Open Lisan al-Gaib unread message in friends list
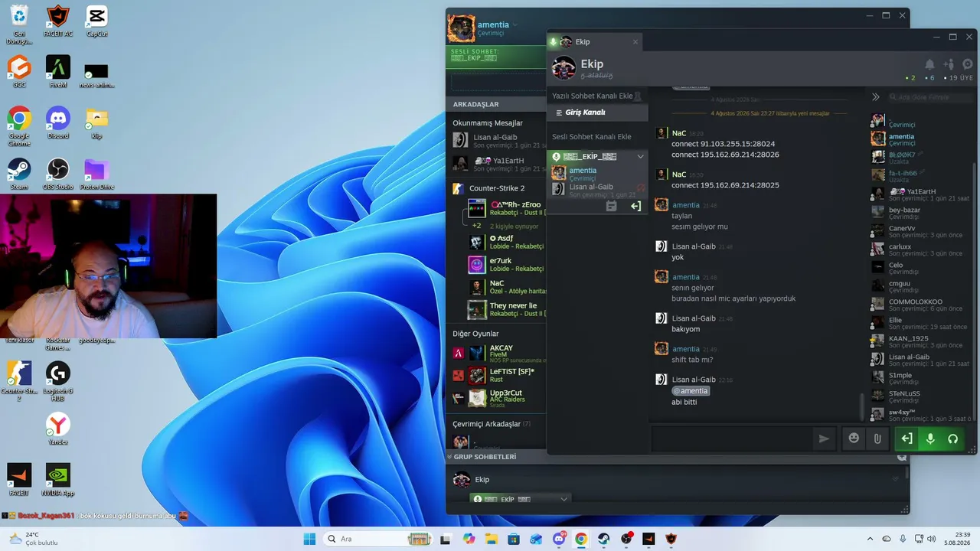 [498, 141]
